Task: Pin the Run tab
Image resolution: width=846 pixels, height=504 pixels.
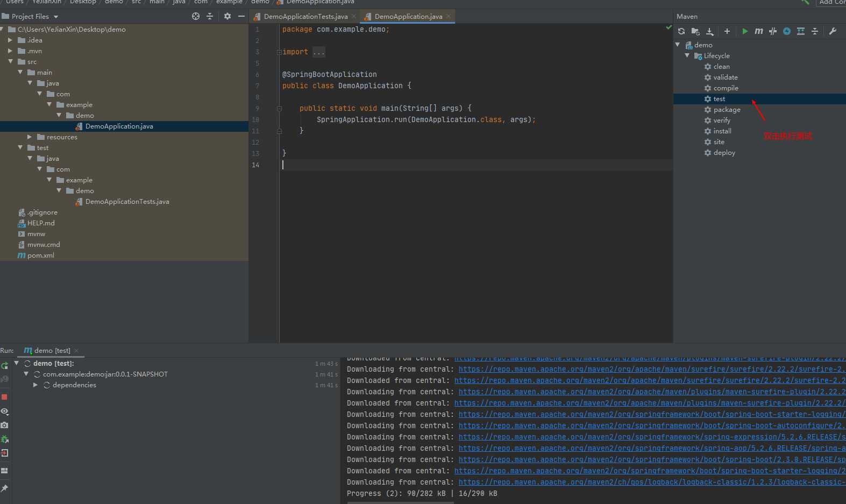Action: pyautogui.click(x=5, y=488)
